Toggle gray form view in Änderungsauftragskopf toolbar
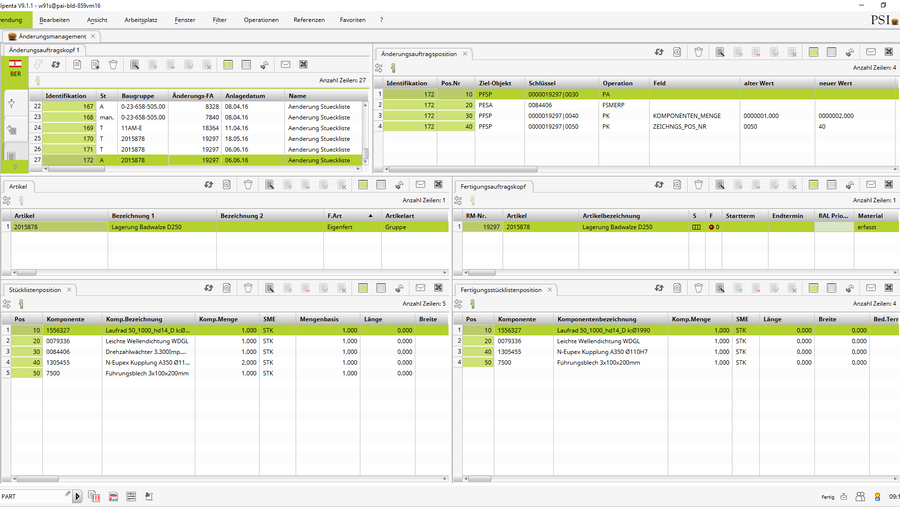 [246, 65]
